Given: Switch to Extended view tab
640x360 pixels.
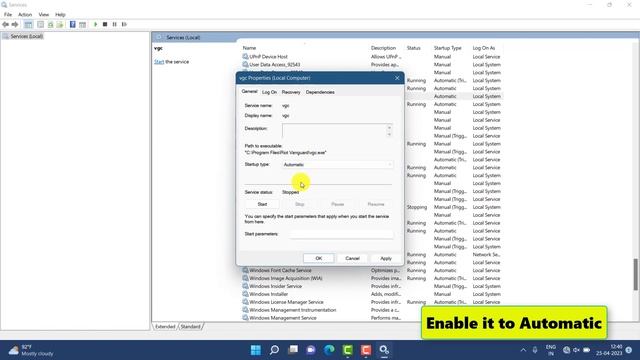Looking at the screenshot, I should [165, 327].
